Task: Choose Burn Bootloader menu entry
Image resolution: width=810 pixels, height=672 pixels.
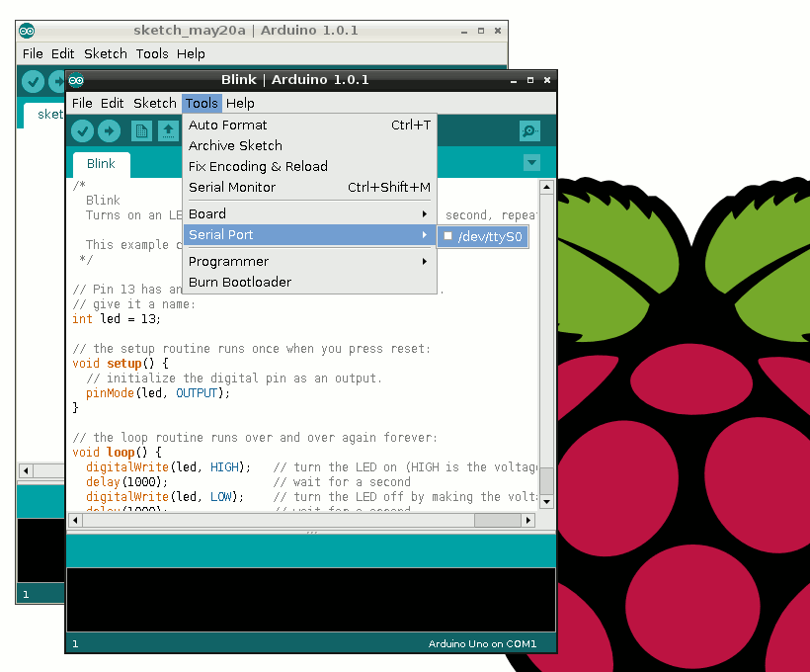Action: [x=309, y=283]
